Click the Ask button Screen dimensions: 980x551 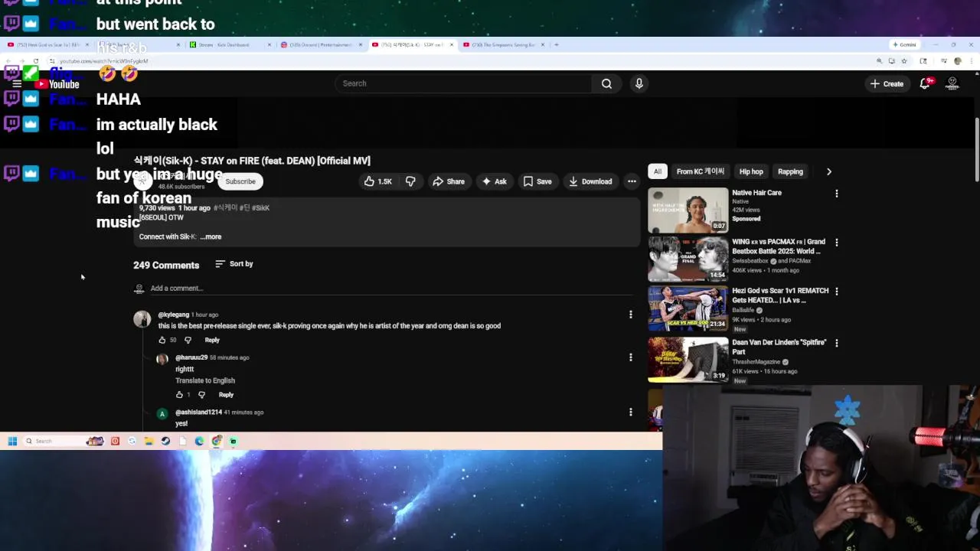494,181
